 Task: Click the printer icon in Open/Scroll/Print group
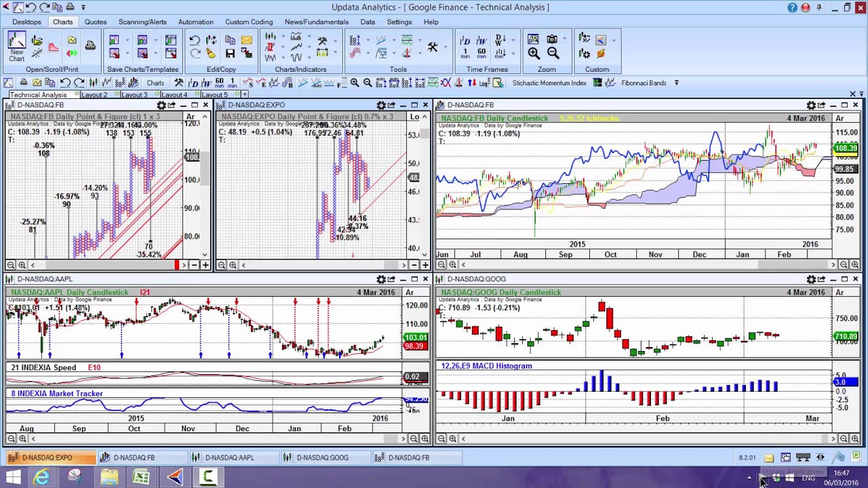(x=90, y=46)
